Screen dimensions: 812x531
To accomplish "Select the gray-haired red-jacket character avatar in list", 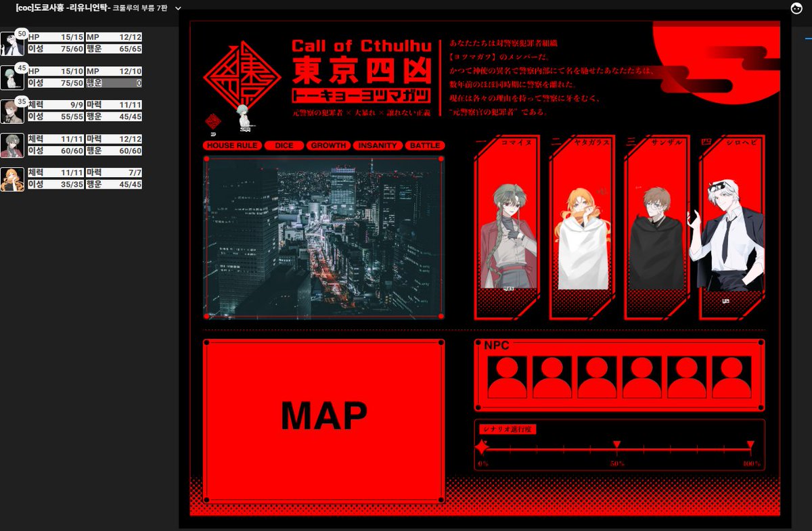I will click(12, 145).
